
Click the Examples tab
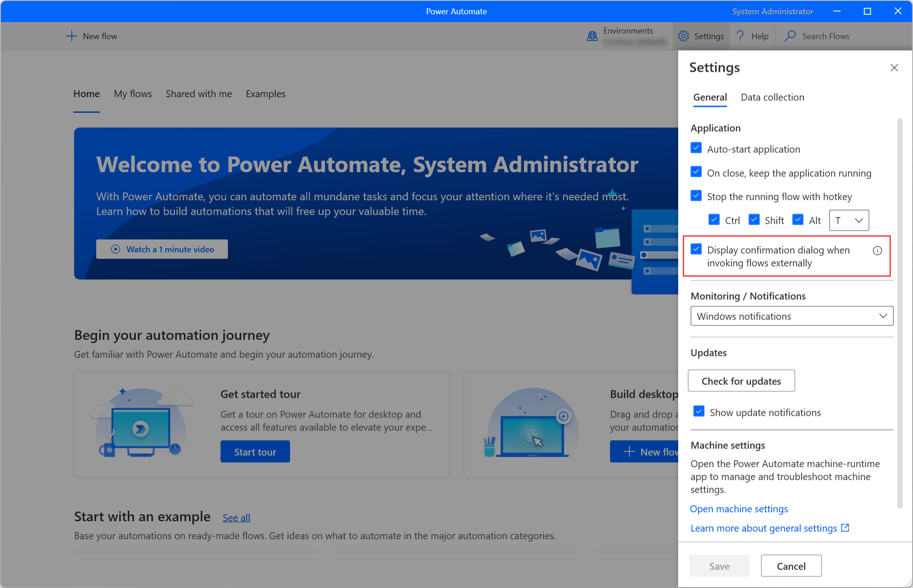tap(266, 94)
